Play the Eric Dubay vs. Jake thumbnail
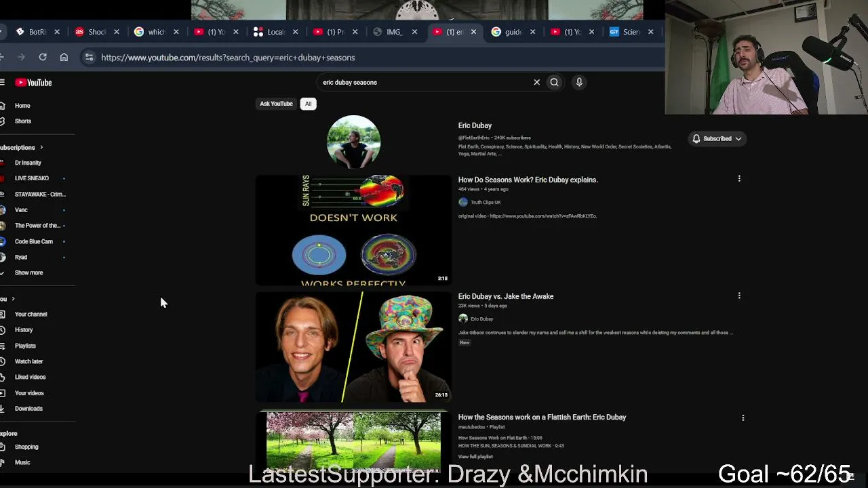The height and width of the screenshot is (488, 868). pyautogui.click(x=353, y=347)
